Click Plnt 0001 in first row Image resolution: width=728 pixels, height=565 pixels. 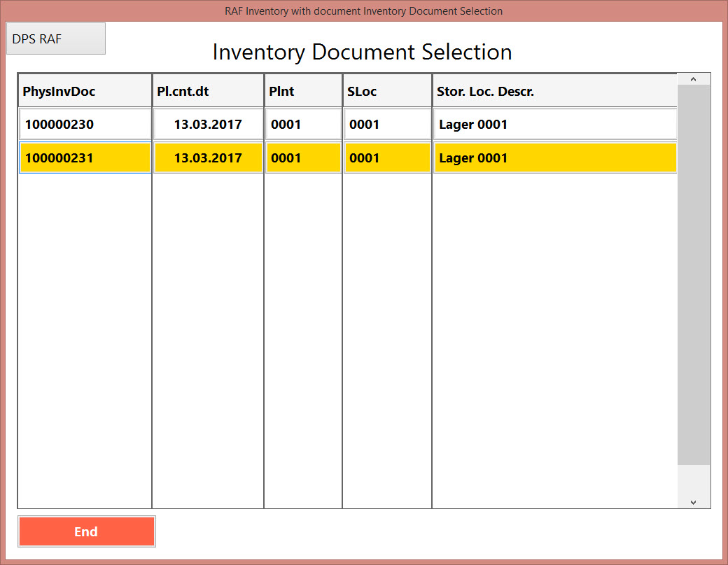click(x=303, y=125)
